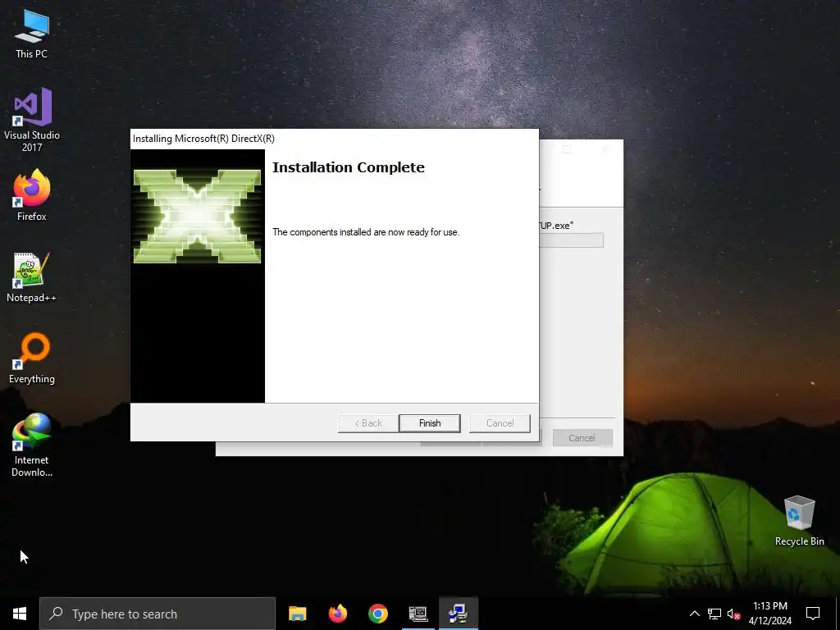Select the Notepad++ desktop shortcut

tap(32, 277)
